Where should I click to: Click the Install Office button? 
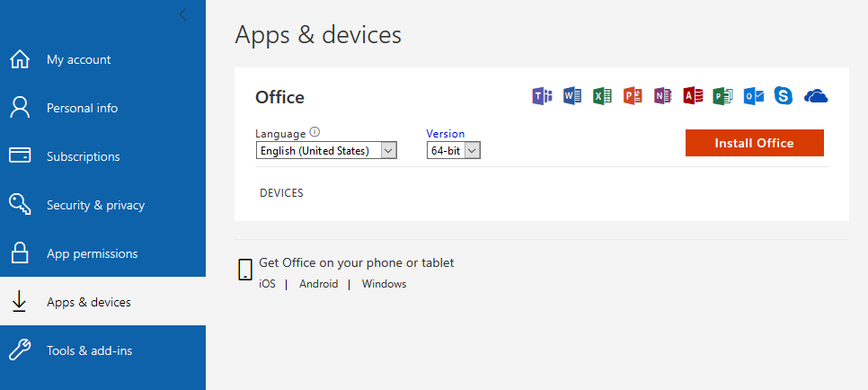[755, 143]
